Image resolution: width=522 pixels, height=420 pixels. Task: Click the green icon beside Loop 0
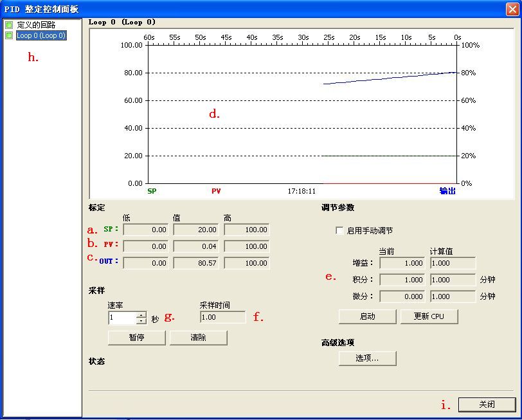(x=9, y=35)
